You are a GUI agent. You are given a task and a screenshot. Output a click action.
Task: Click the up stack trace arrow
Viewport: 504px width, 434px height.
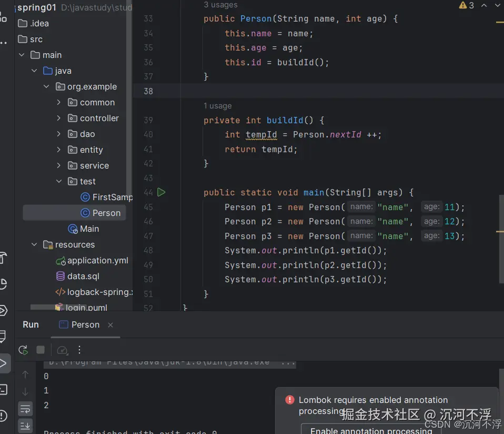pyautogui.click(x=25, y=374)
